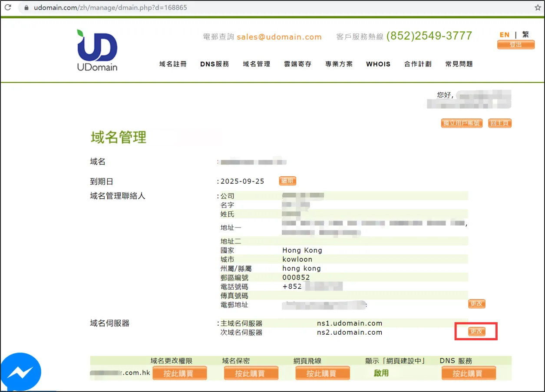
Task: Go to the 域名管理 menu item
Action: tap(256, 64)
